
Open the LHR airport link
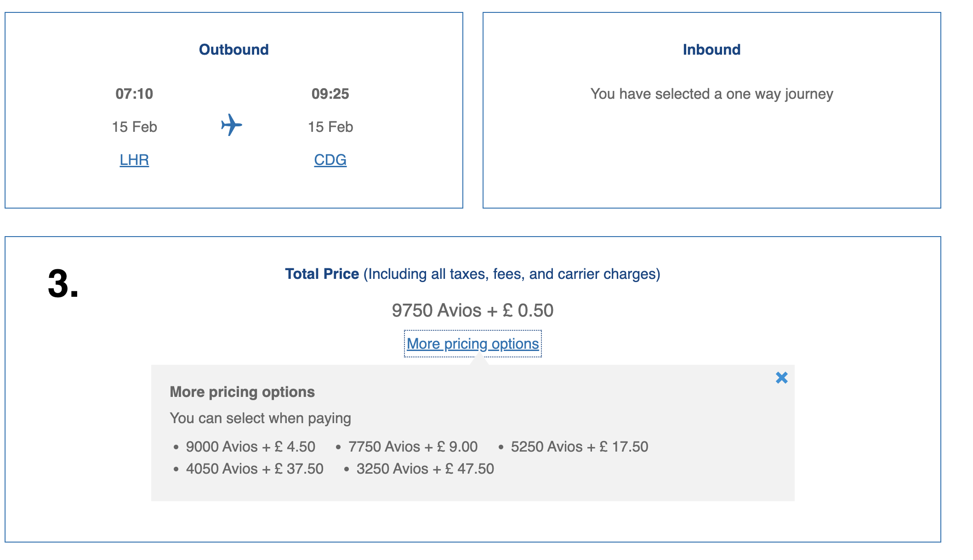tap(134, 160)
